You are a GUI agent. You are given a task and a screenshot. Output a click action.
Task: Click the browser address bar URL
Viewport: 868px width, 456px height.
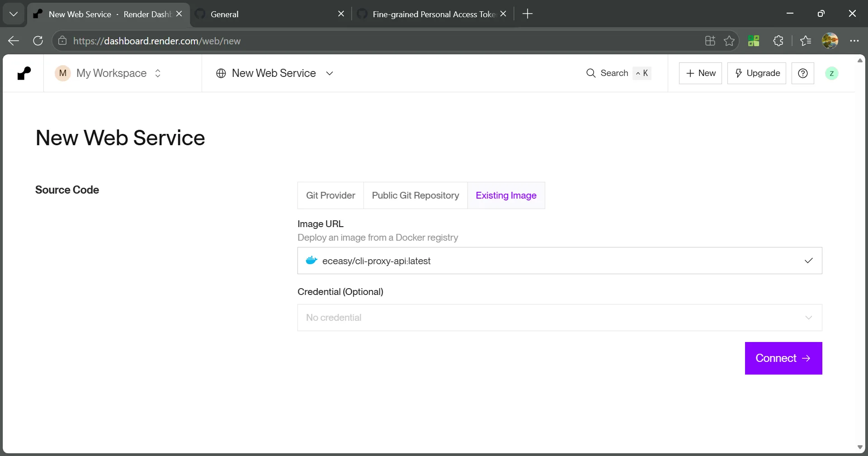pos(157,41)
